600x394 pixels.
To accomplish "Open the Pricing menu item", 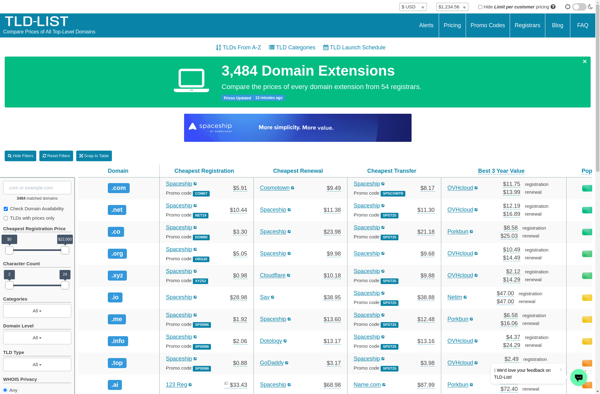I will [x=452, y=25].
